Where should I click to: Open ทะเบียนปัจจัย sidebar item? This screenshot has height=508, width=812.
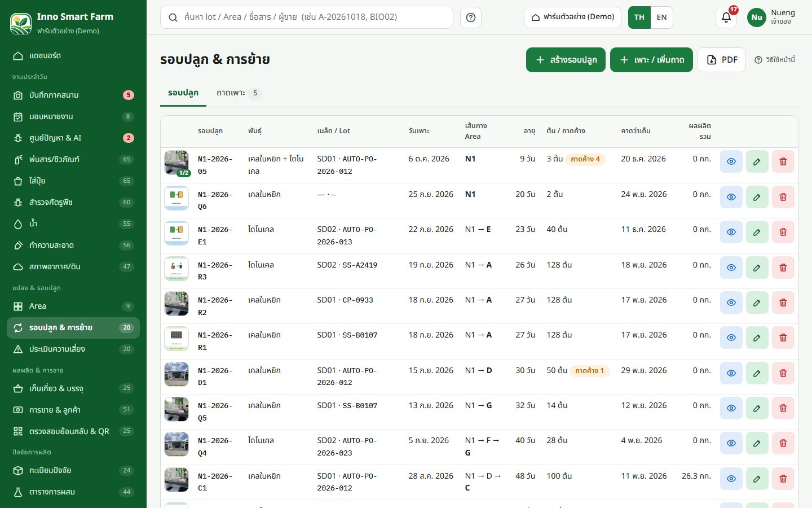(x=73, y=470)
